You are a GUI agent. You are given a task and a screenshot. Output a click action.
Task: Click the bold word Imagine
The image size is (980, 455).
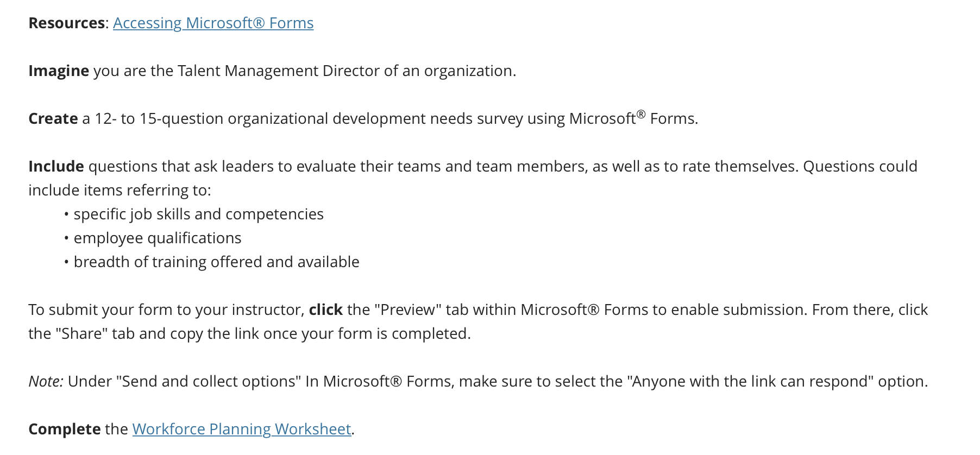click(x=59, y=71)
